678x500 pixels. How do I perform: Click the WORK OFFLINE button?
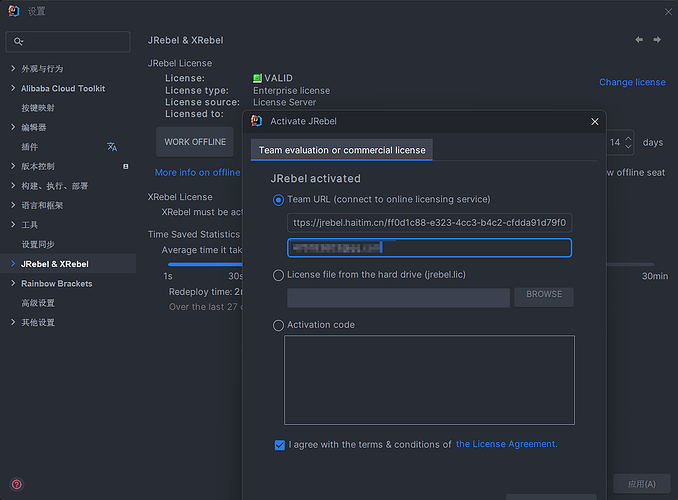click(x=195, y=142)
